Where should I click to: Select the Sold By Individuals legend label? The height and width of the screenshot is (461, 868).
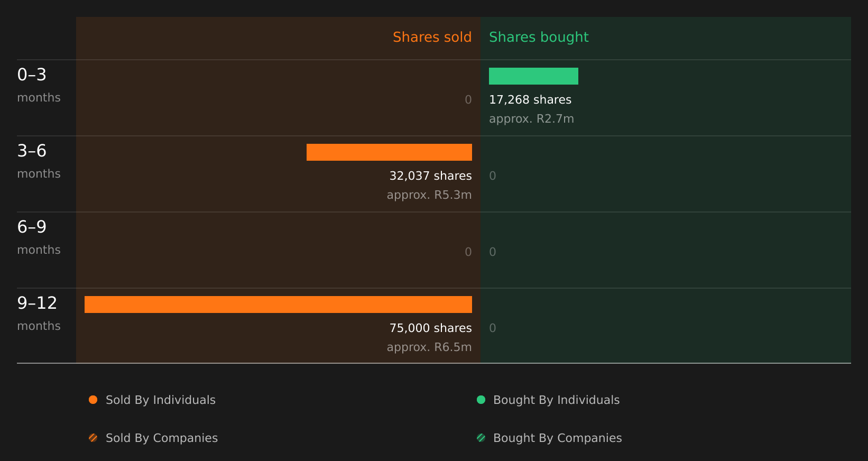[161, 400]
